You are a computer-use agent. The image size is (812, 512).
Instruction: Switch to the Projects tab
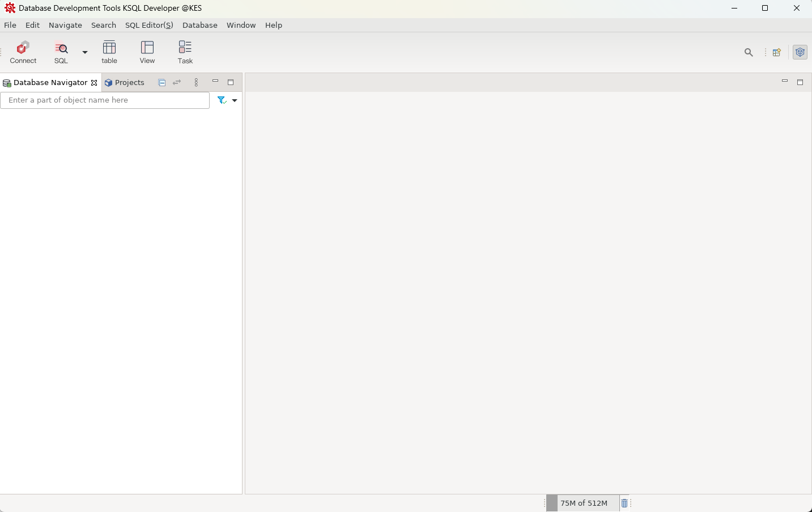tap(125, 83)
